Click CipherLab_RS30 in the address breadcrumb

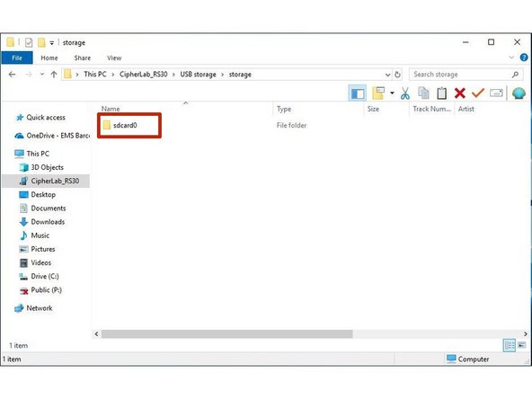[x=143, y=75]
